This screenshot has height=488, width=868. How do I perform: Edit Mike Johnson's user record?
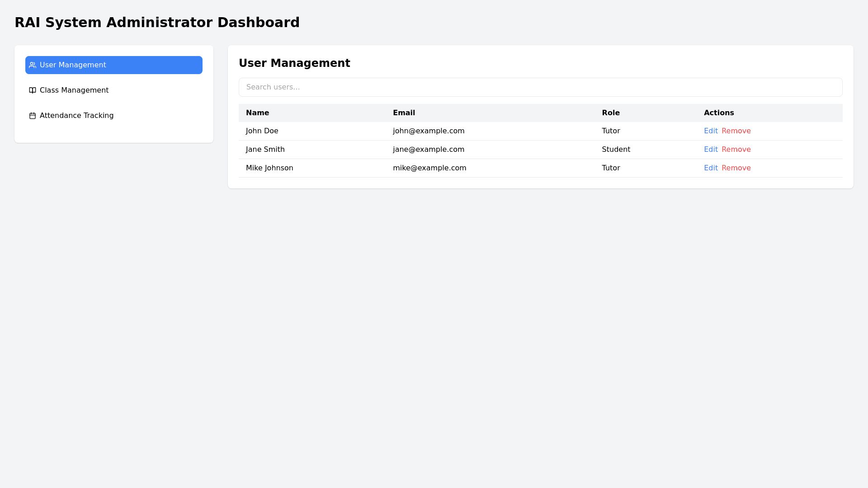[711, 168]
